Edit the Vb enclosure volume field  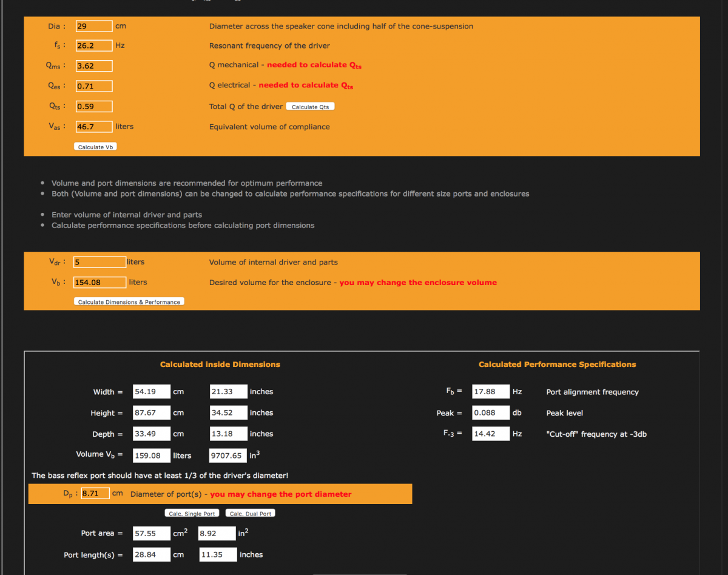[99, 282]
